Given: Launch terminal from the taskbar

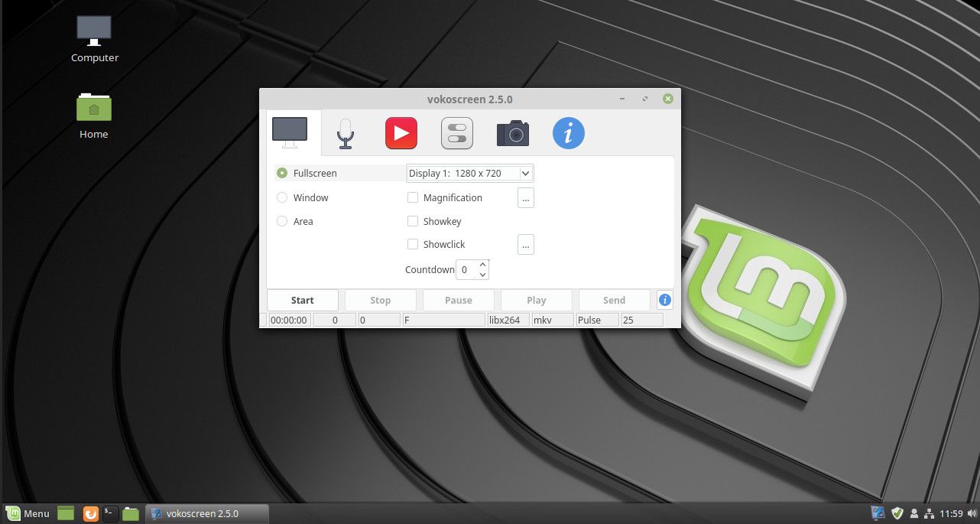Looking at the screenshot, I should (111, 513).
